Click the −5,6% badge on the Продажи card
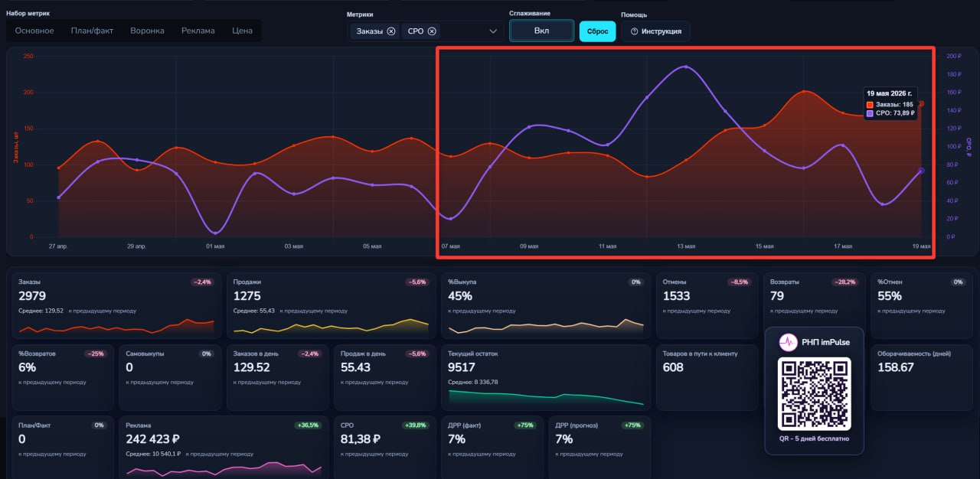This screenshot has height=479, width=980. coord(417,282)
